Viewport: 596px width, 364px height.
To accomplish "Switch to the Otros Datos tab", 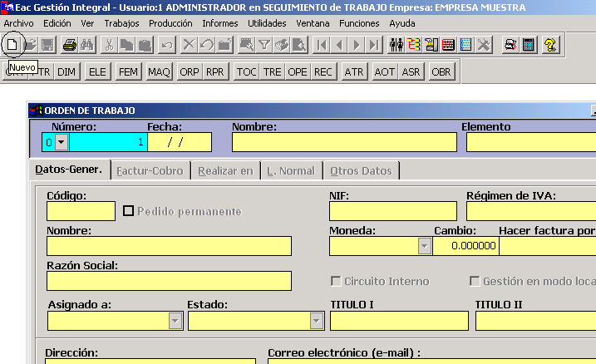I will [361, 170].
